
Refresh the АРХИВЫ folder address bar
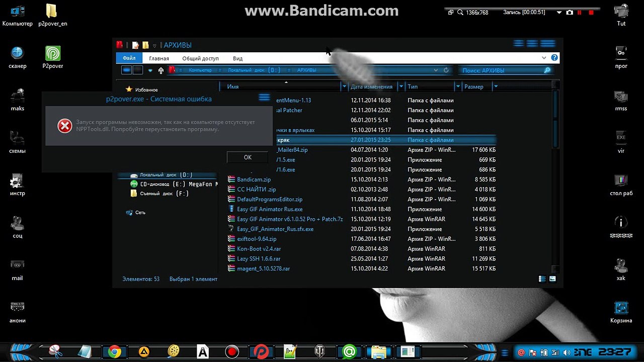point(446,70)
